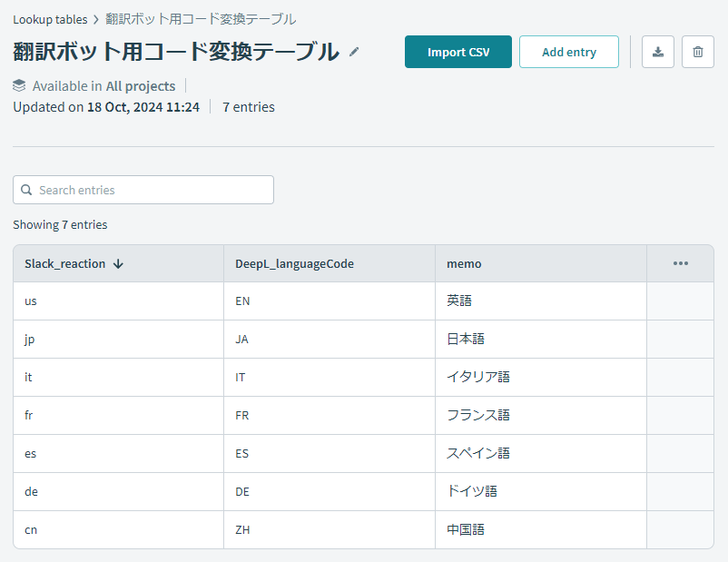Click the memo cell '日本語'
The image size is (728, 562).
[x=541, y=339]
